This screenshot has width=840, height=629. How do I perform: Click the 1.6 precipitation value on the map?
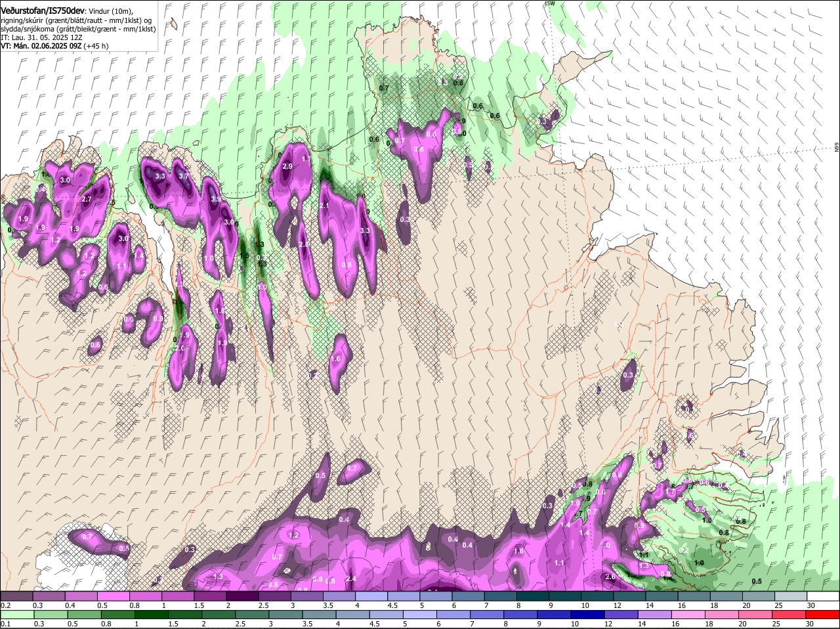coord(336,358)
